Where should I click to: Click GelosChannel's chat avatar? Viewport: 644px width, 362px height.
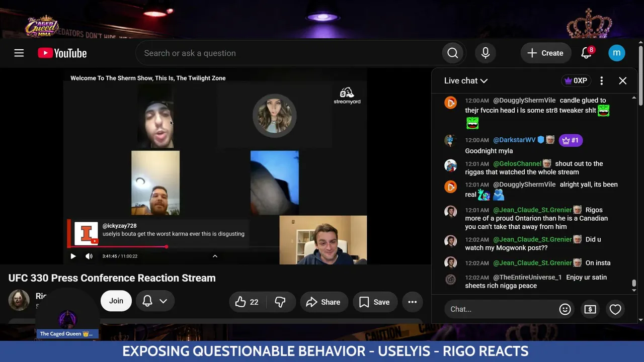click(x=450, y=165)
